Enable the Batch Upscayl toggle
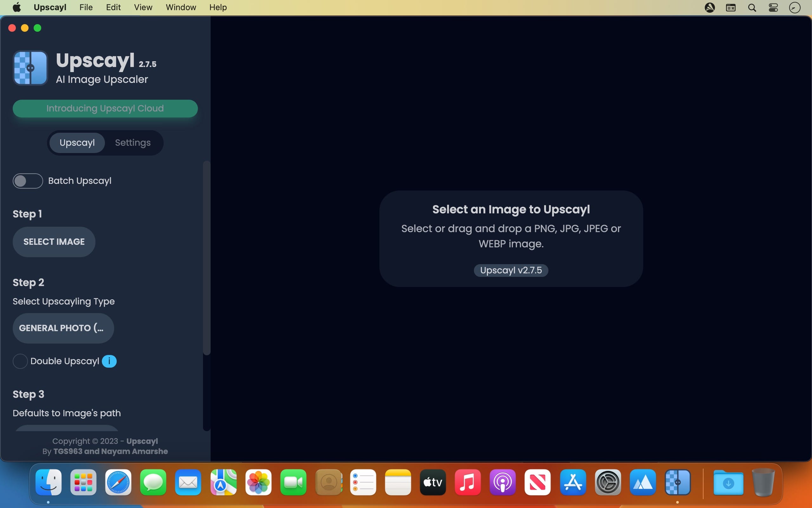Image resolution: width=812 pixels, height=508 pixels. pos(28,181)
